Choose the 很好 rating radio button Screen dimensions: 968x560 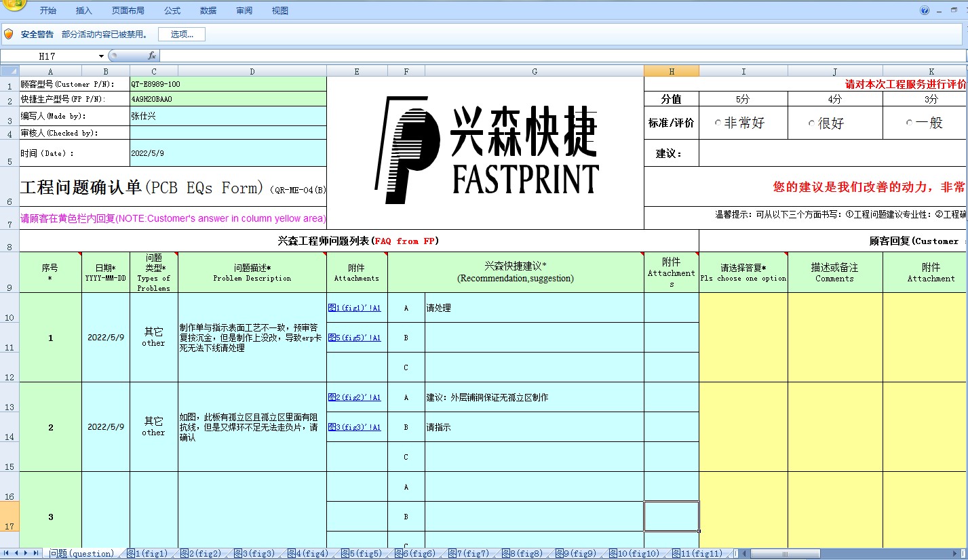point(811,123)
